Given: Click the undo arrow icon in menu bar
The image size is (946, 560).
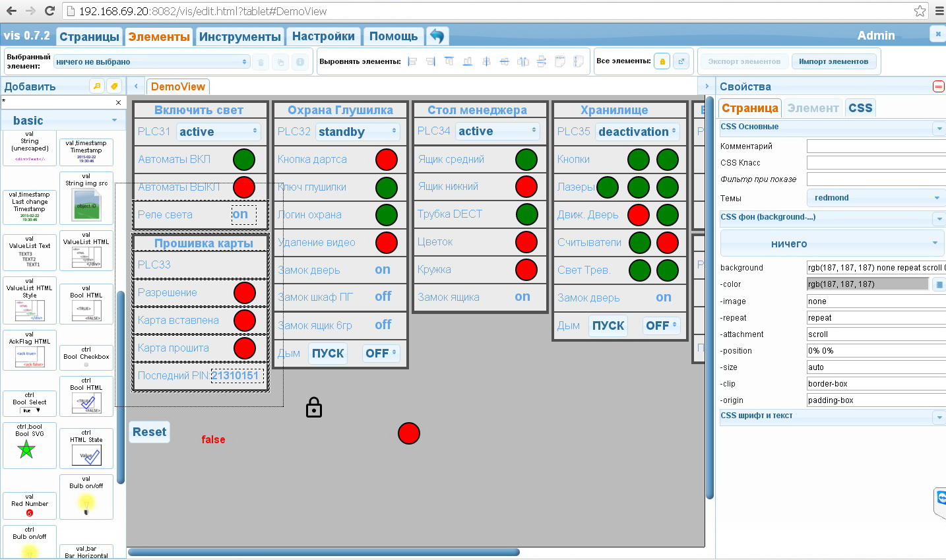Looking at the screenshot, I should (x=437, y=36).
